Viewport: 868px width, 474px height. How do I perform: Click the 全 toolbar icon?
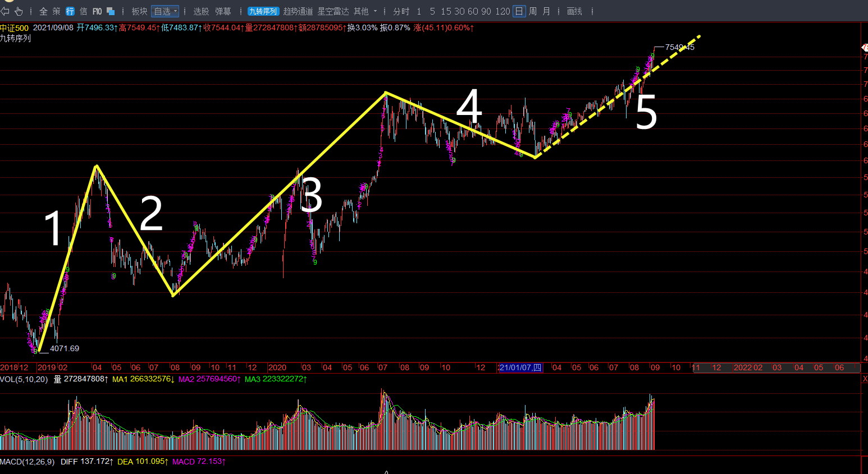pos(43,11)
